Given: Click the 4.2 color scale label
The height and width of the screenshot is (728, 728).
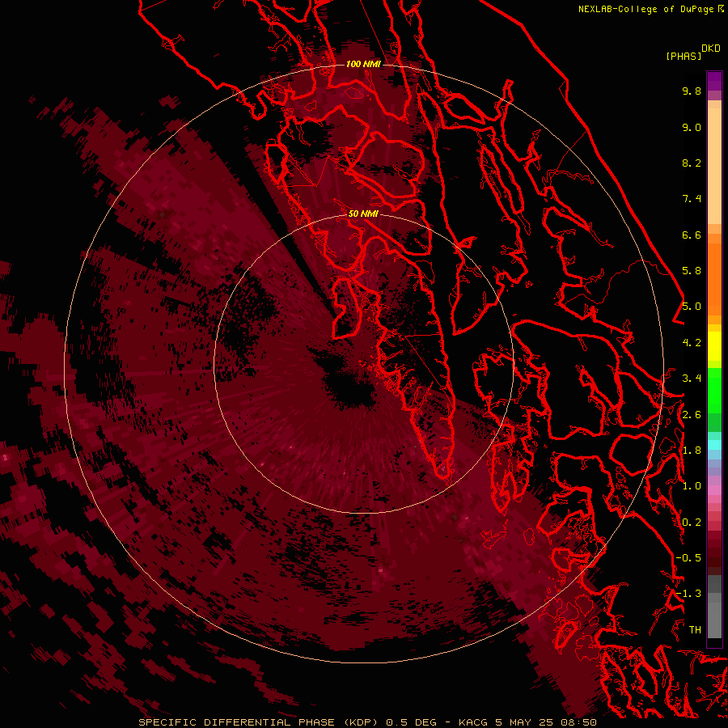Looking at the screenshot, I should pyautogui.click(x=692, y=343).
